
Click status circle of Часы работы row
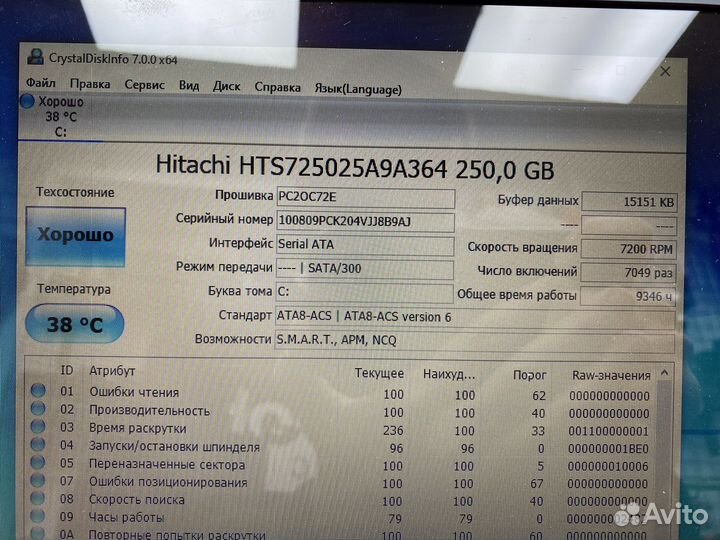click(x=38, y=516)
